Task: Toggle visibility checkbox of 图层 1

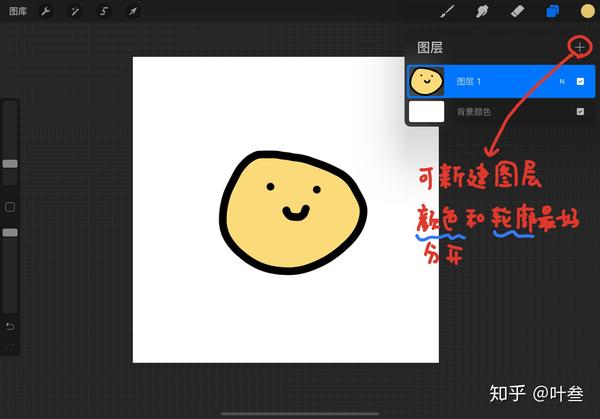Action: click(580, 81)
